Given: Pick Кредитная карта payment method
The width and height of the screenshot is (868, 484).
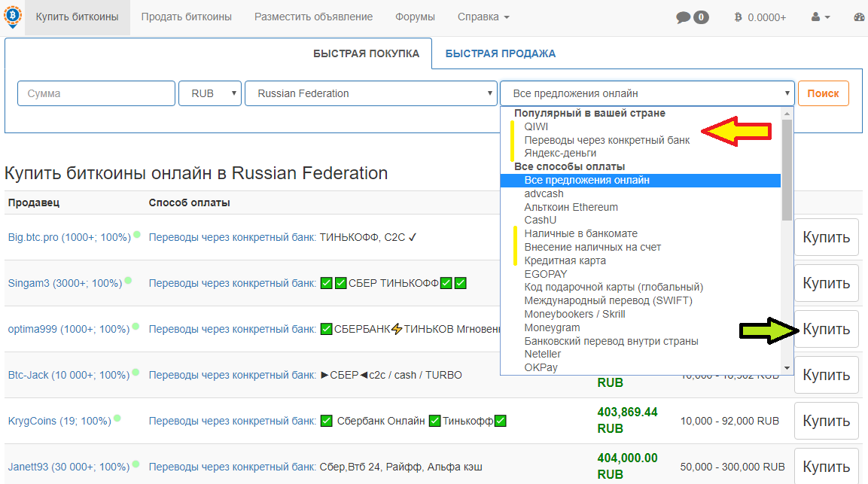Looking at the screenshot, I should 565,260.
